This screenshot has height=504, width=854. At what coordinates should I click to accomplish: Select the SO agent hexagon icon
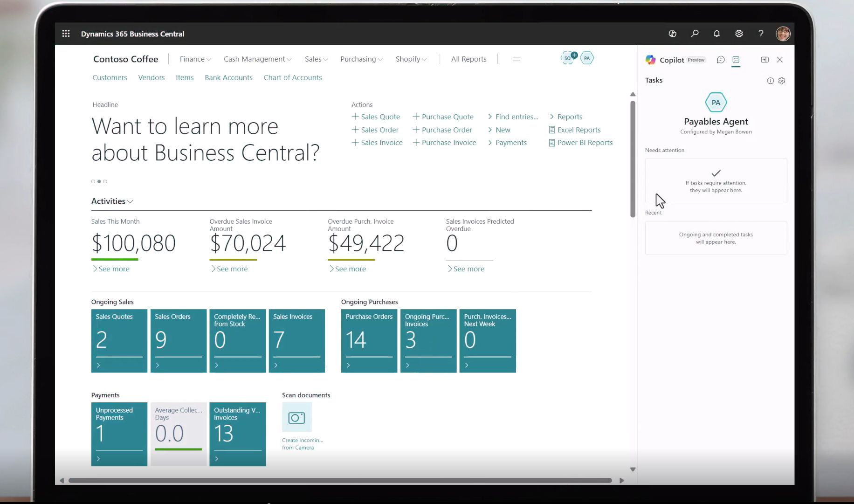568,58
